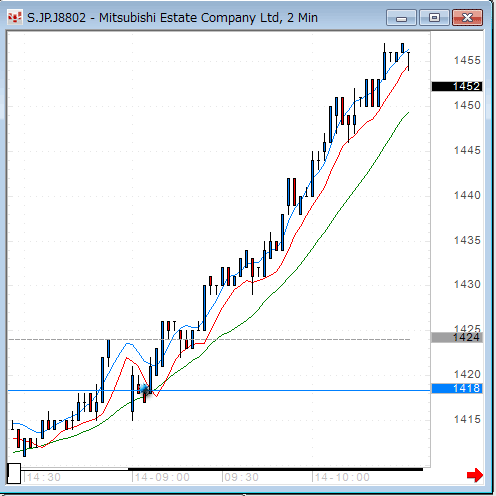Click the 1435 price axis label
Viewport: 496px width, 496px height.
tap(467, 240)
